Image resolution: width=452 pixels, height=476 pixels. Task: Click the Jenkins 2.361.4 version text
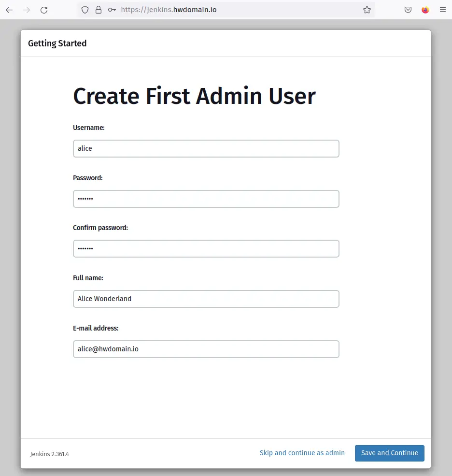49,454
